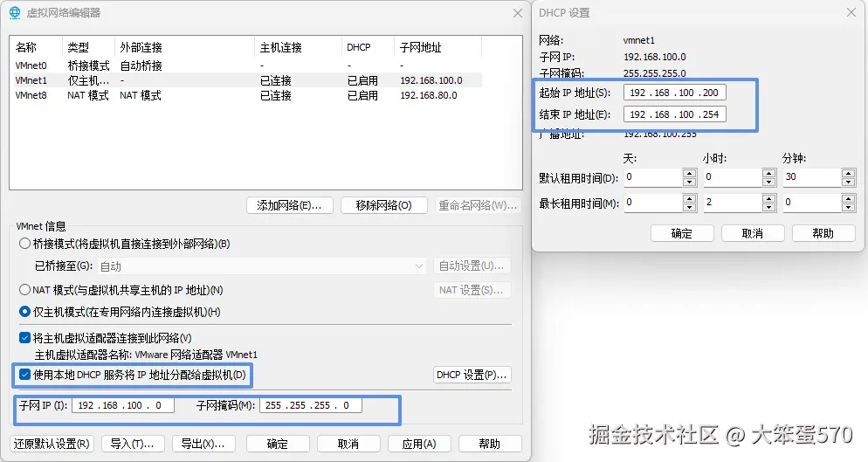Select the VMnet1 row
Screen dimensions: 868x462
click(x=248, y=80)
